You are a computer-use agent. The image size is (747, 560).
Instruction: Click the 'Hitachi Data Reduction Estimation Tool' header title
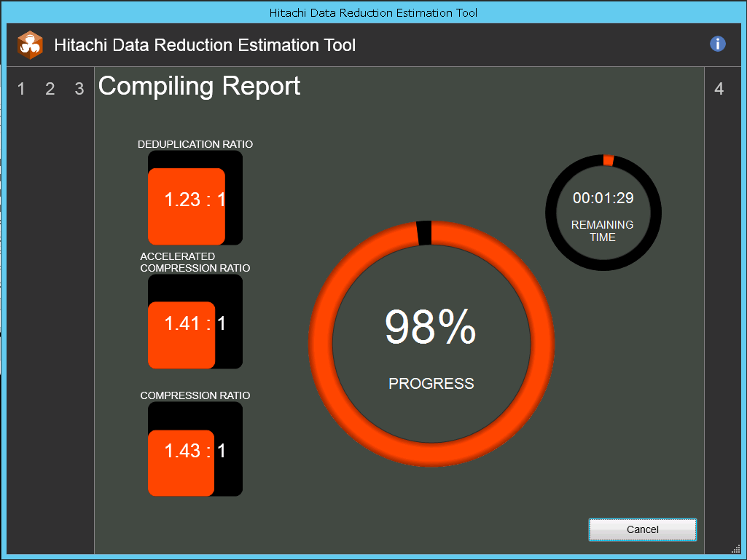pyautogui.click(x=205, y=45)
